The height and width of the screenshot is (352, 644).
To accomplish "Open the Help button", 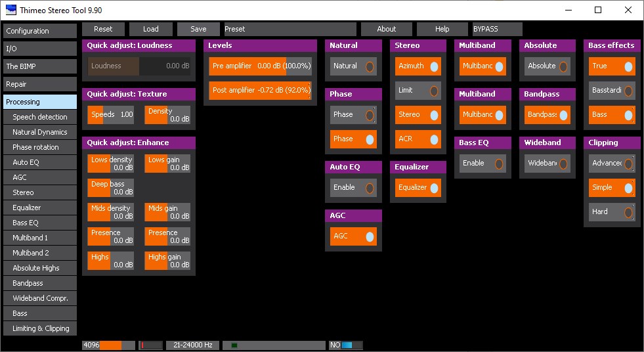I will [442, 29].
